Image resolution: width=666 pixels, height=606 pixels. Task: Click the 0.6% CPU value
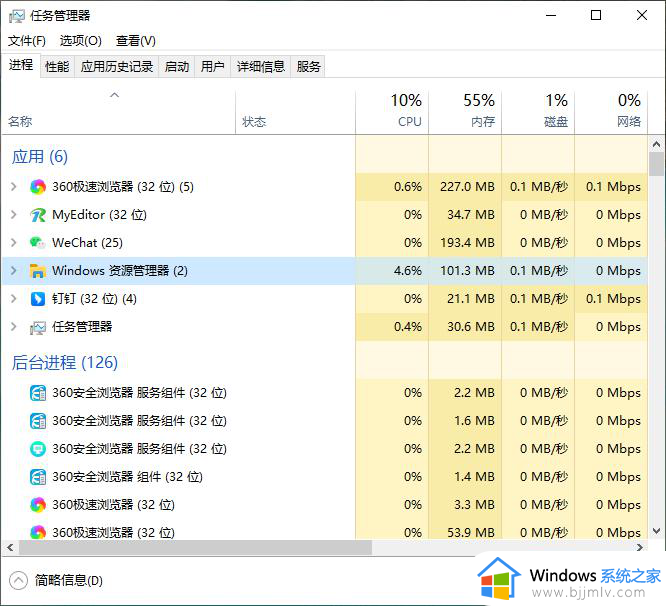pyautogui.click(x=408, y=187)
